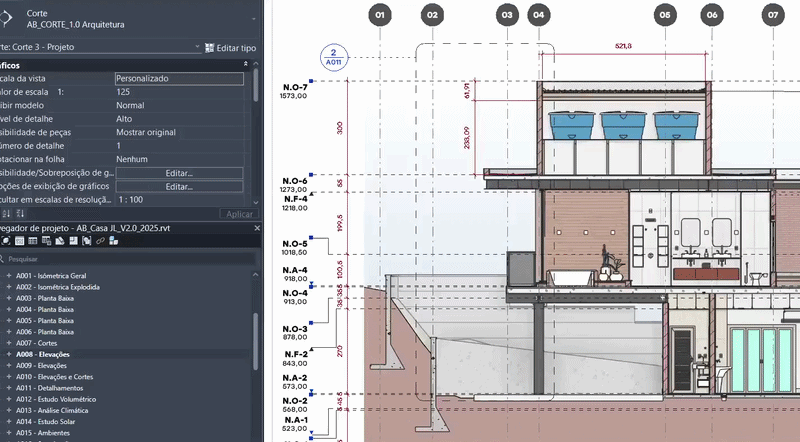Open the Corte 3 - Projeto instance dropdown
Screen dimensions: 800x442
[197, 47]
